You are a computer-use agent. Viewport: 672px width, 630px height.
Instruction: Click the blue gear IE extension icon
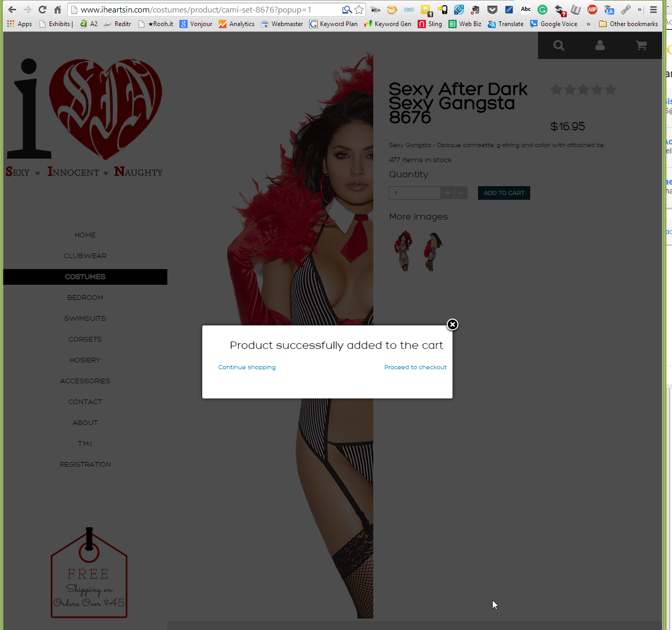(x=459, y=9)
